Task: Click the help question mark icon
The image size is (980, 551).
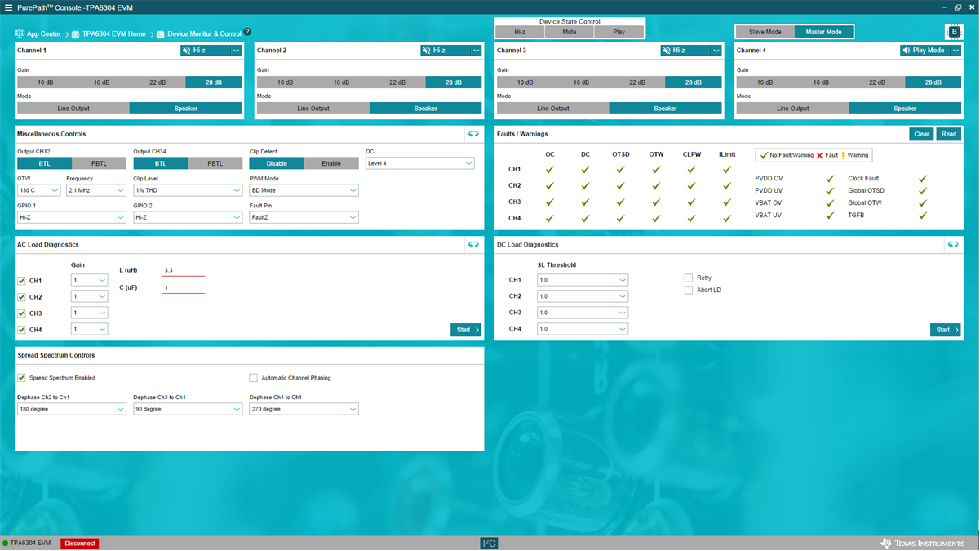Action: tap(247, 32)
